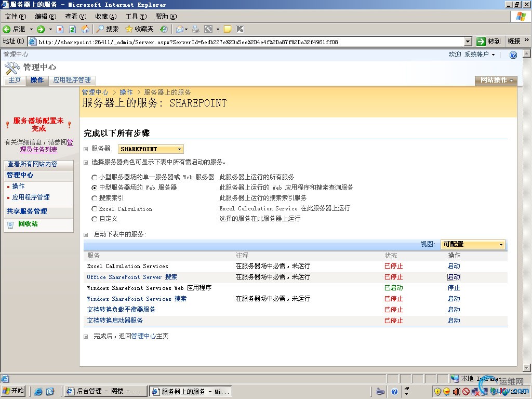Go to Home page icon
The height and width of the screenshot is (399, 532).
click(85, 29)
